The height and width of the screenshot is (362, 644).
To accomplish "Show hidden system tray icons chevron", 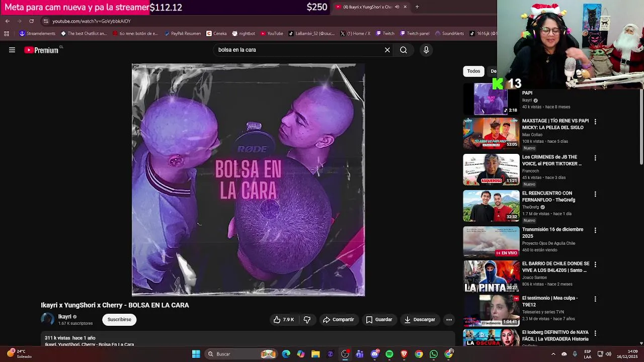I will coord(553,354).
